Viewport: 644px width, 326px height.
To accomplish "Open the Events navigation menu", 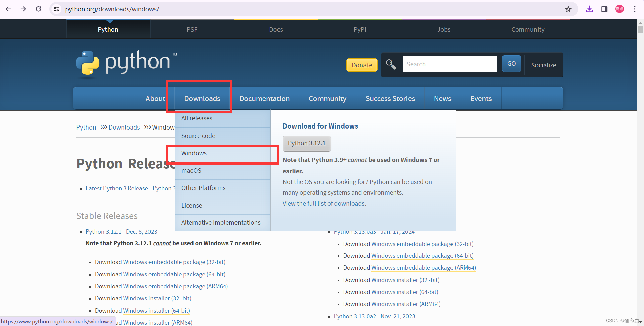I will pyautogui.click(x=481, y=99).
